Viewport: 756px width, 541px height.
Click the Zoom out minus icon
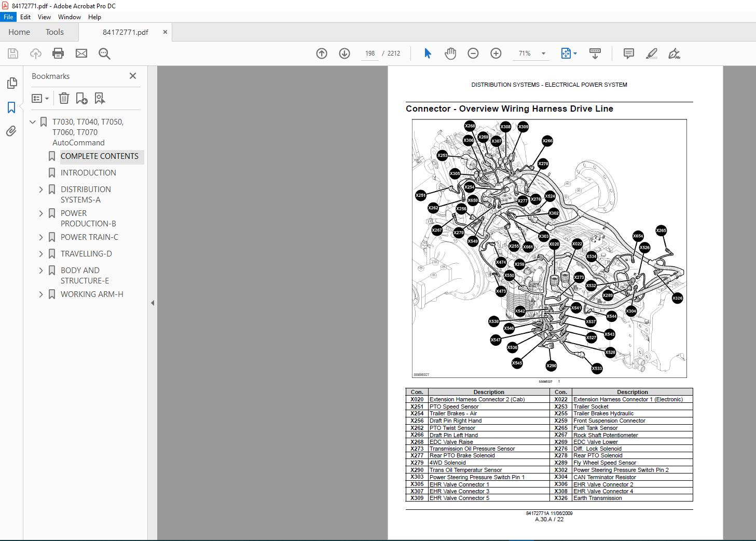pyautogui.click(x=473, y=53)
